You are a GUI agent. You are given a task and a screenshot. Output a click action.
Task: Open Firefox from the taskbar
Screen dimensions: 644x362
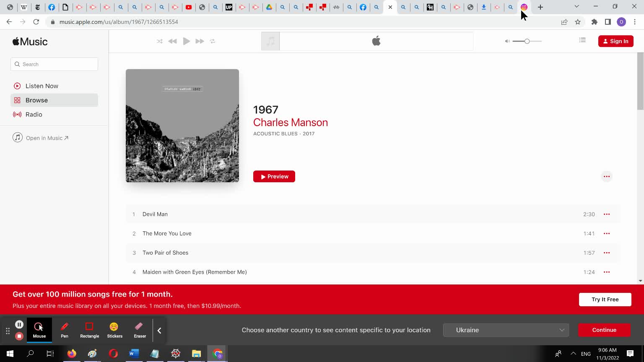point(72,354)
